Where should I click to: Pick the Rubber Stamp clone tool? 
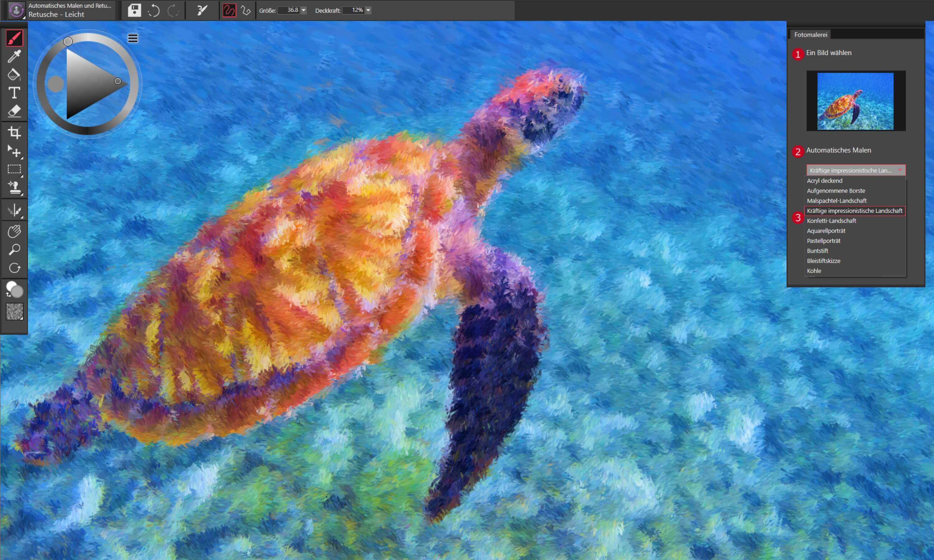tap(14, 188)
